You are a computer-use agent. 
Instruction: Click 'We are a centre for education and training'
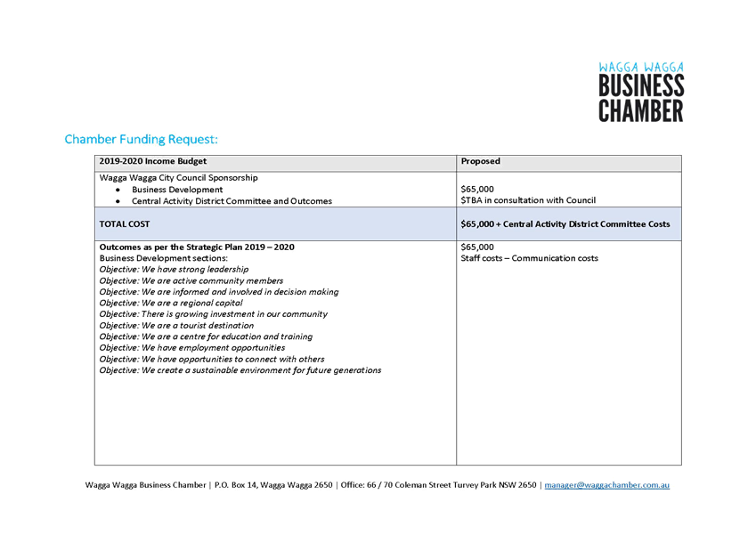(227, 336)
